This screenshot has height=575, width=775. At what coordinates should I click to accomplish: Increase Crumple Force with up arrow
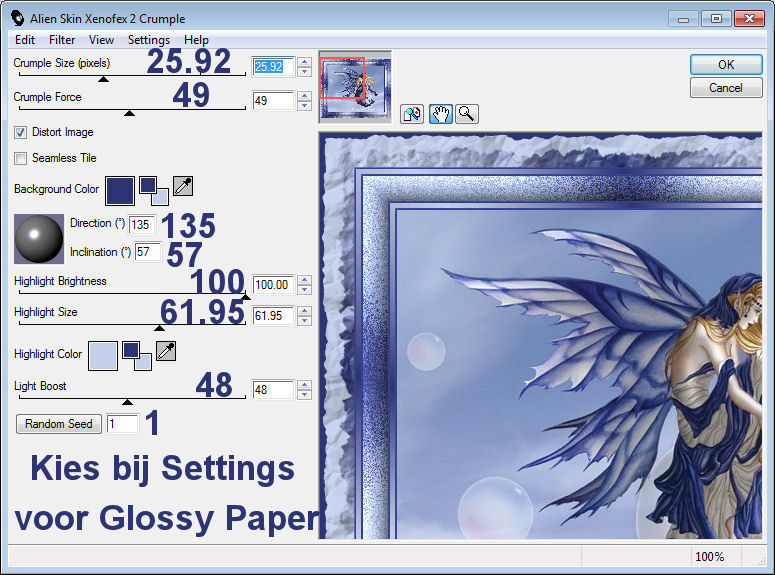304,96
